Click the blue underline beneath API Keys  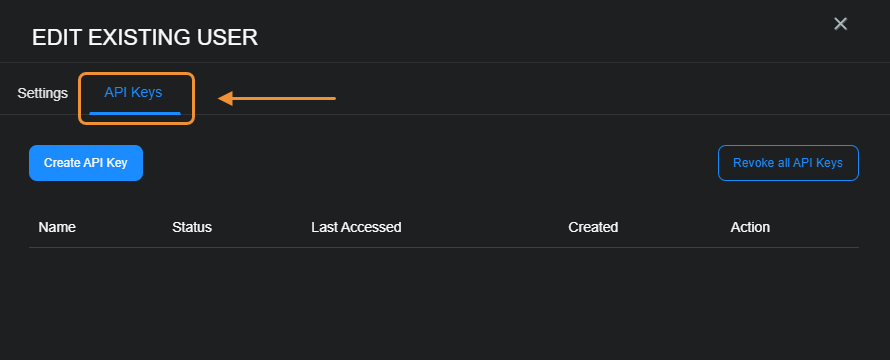(x=135, y=113)
